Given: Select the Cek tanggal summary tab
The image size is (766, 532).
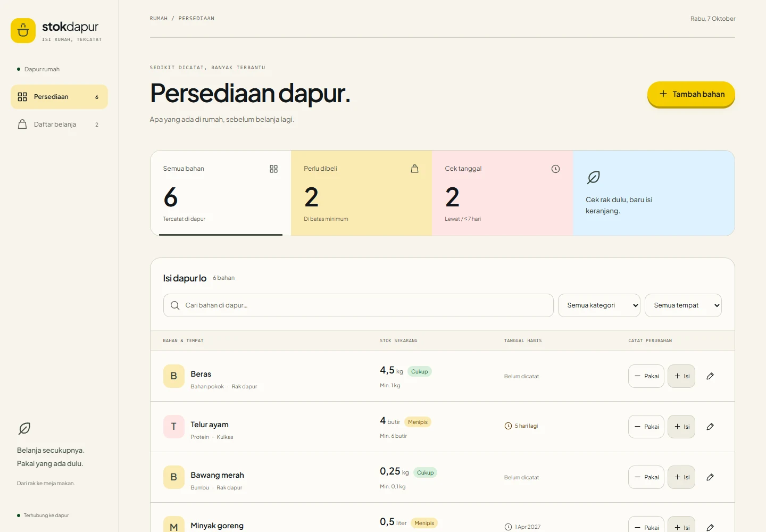Looking at the screenshot, I should coord(503,193).
